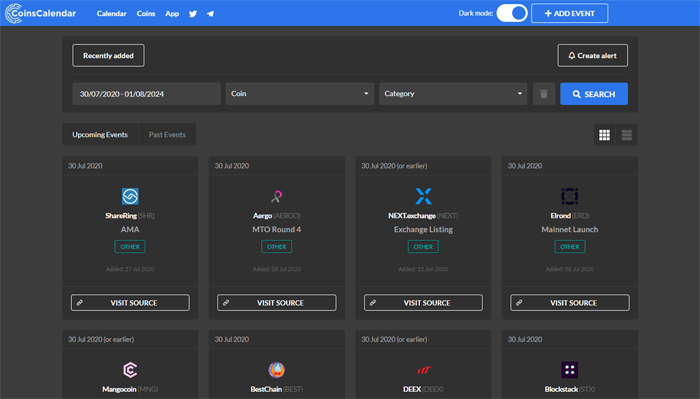The image size is (700, 399).
Task: Open the BestChain (BEST) name link
Action: click(x=277, y=389)
